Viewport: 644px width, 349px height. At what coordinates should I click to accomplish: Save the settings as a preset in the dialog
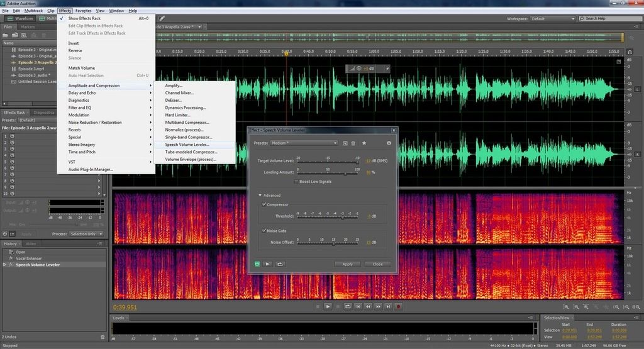[x=345, y=143]
